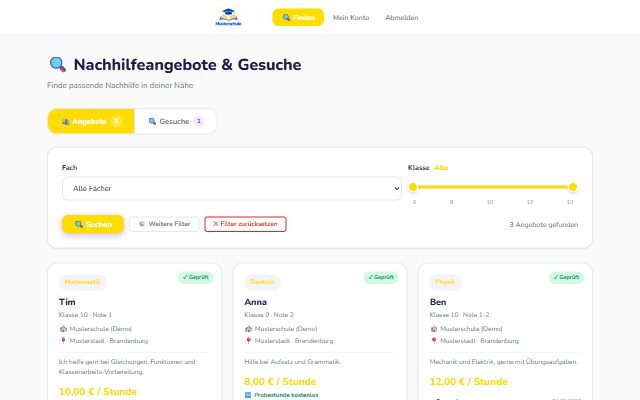Click the school house icon on Tim's card
Viewport: 640px width, 400px height.
63,329
